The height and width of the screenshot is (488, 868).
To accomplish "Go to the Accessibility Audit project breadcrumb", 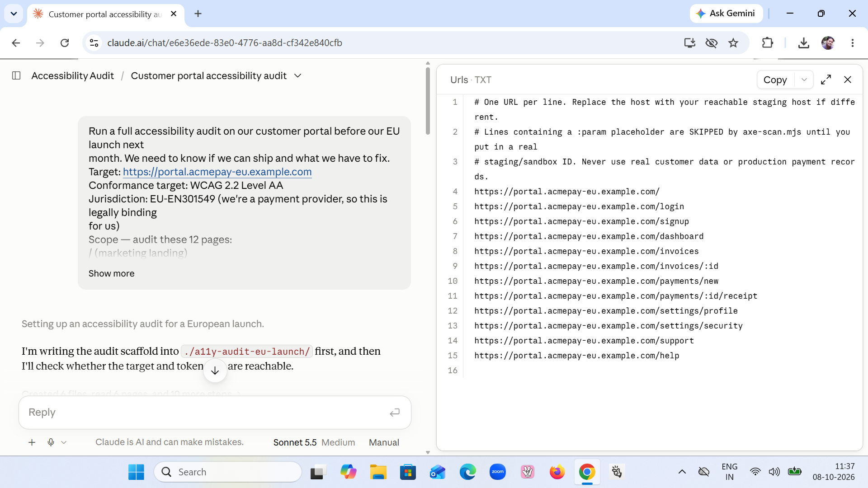I will coord(72,75).
